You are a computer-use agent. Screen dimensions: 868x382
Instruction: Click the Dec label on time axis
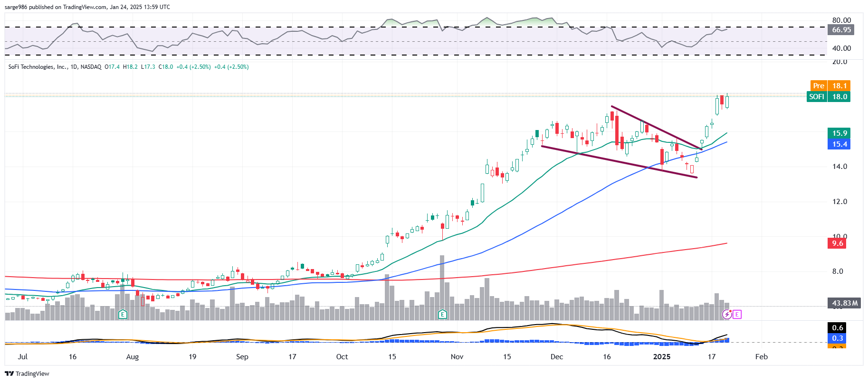point(556,357)
